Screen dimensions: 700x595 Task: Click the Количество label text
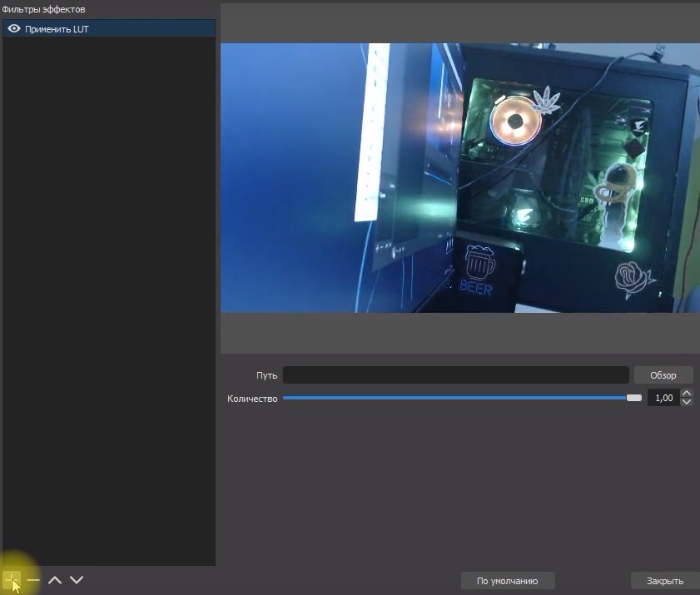[251, 399]
